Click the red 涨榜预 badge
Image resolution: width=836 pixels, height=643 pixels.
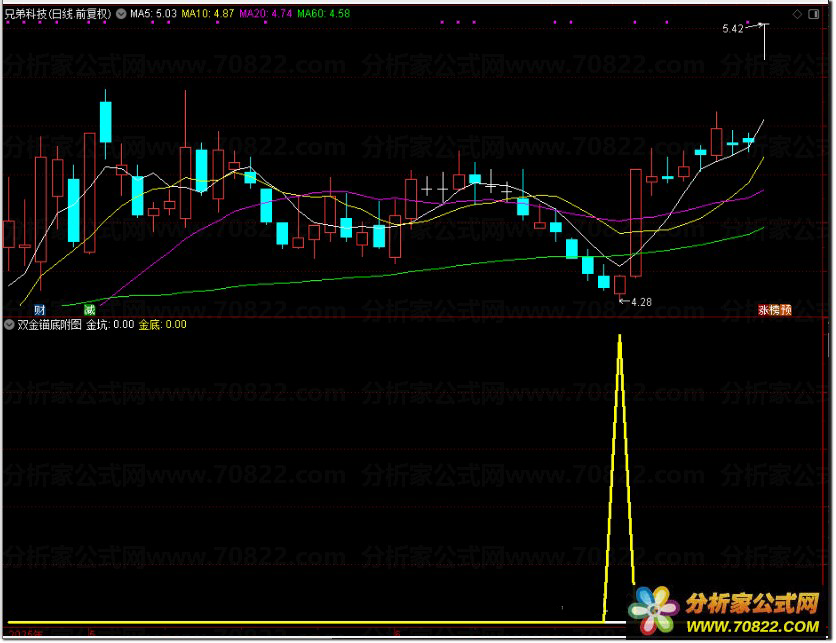(x=775, y=310)
